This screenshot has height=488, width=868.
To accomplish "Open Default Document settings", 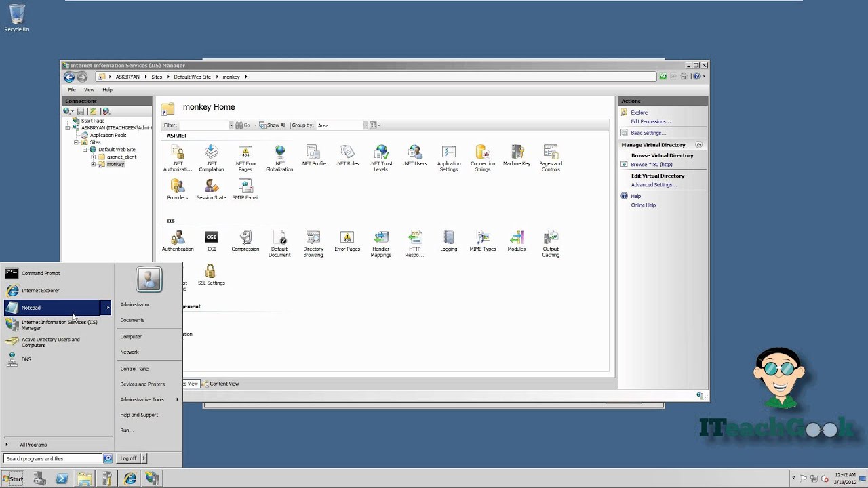I will [279, 243].
